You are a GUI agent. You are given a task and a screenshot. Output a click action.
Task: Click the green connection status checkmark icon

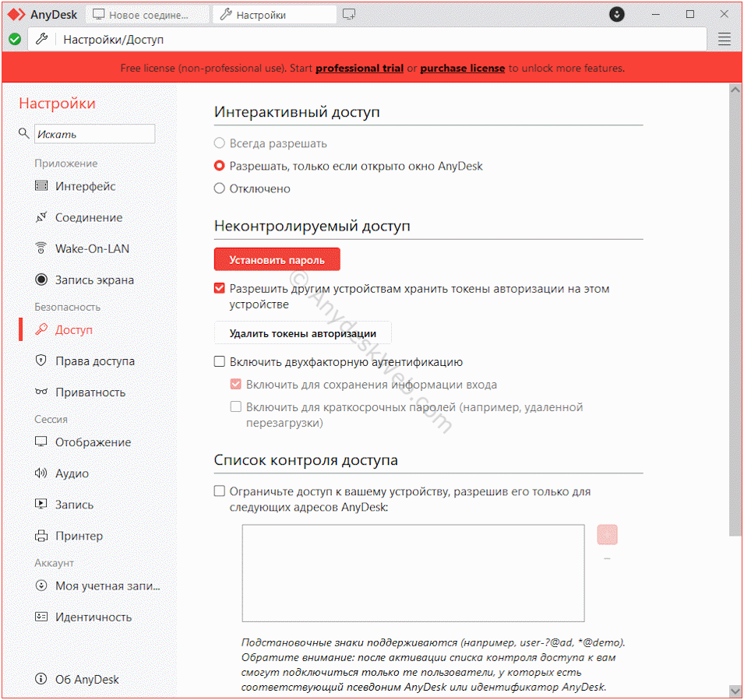pyautogui.click(x=15, y=40)
